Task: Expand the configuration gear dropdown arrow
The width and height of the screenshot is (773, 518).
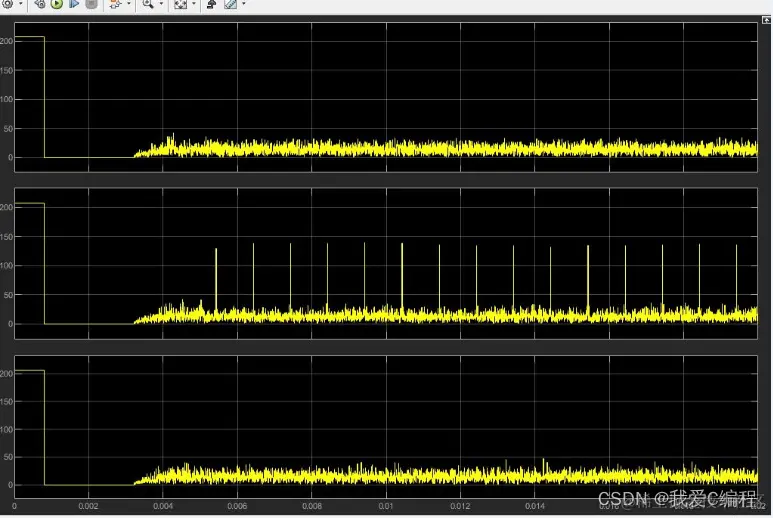Action: tap(21, 4)
